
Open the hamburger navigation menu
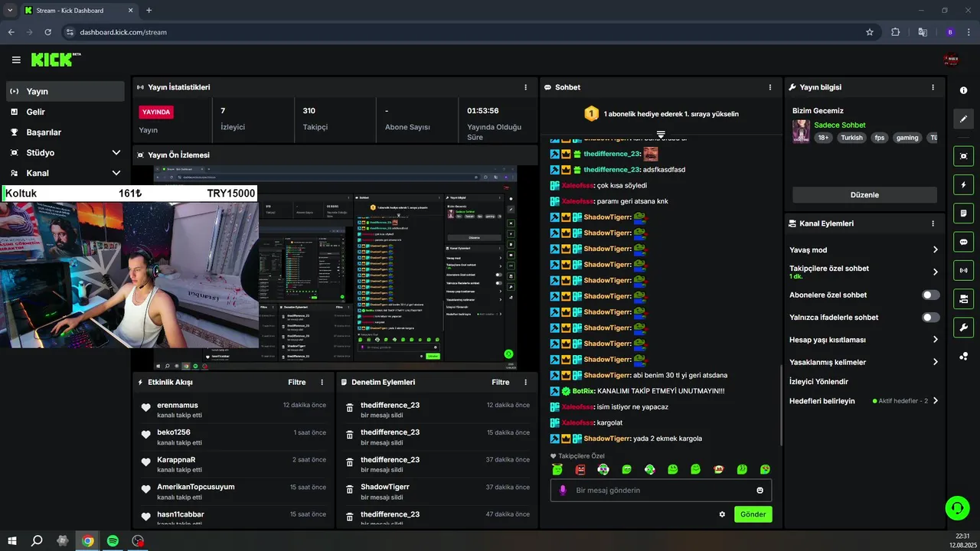click(x=16, y=60)
